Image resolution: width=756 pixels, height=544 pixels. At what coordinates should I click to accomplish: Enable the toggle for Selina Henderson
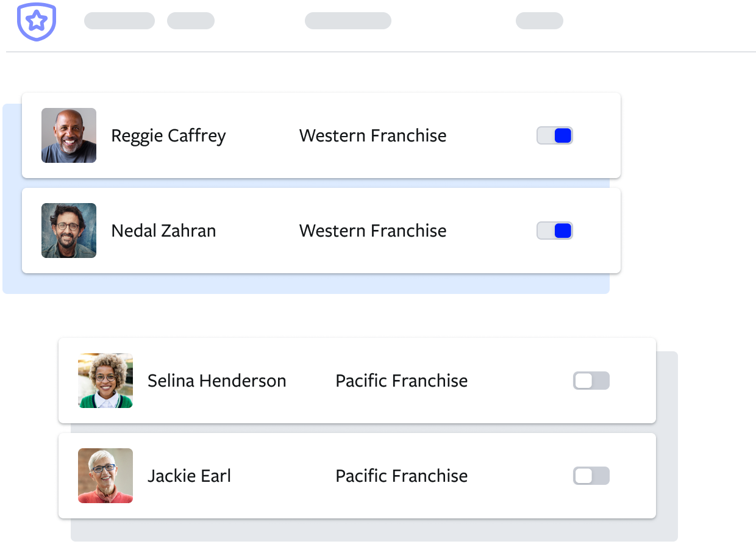click(591, 381)
